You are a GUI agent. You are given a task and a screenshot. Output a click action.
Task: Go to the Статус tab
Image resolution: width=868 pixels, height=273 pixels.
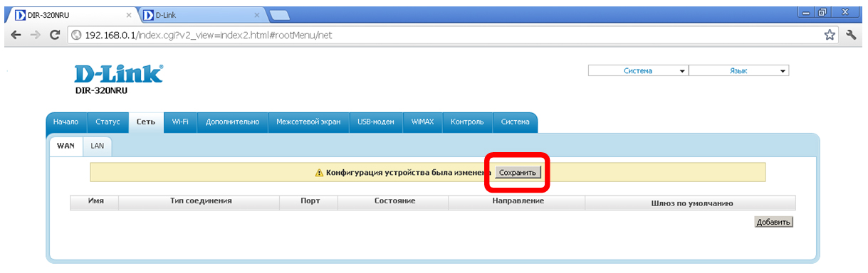(x=108, y=122)
